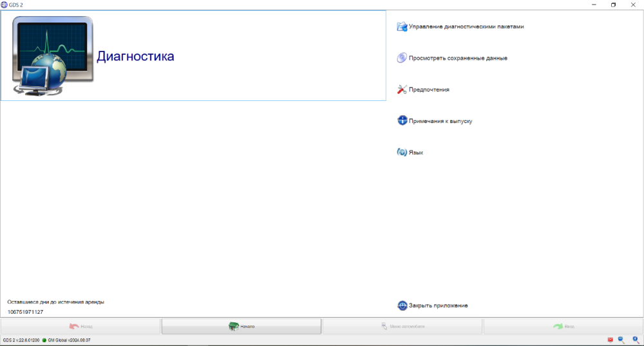
Task: Click the zoom in magnifier in status bar
Action: [636, 340]
